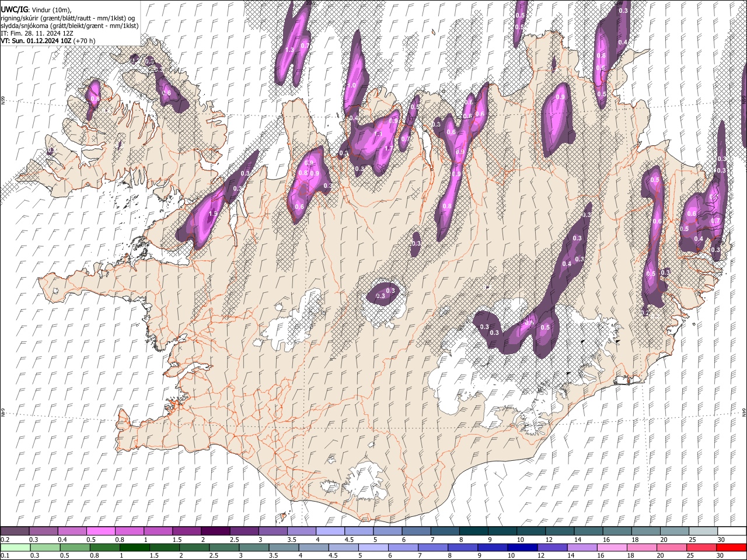Screen dimensions: 747x560
Task: Click the 'rigning/skúrir' legend description line
Action: tap(68, 17)
